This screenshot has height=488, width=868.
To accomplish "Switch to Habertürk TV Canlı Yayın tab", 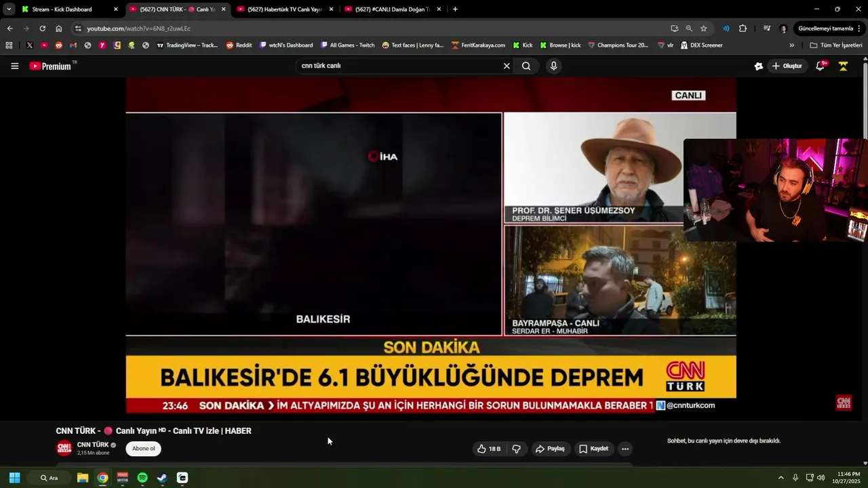I will point(283,9).
